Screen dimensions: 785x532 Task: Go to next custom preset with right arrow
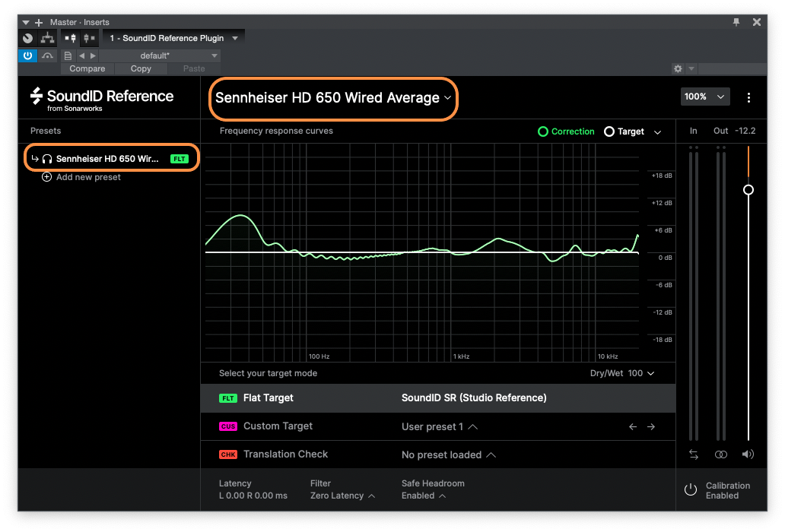coord(651,427)
